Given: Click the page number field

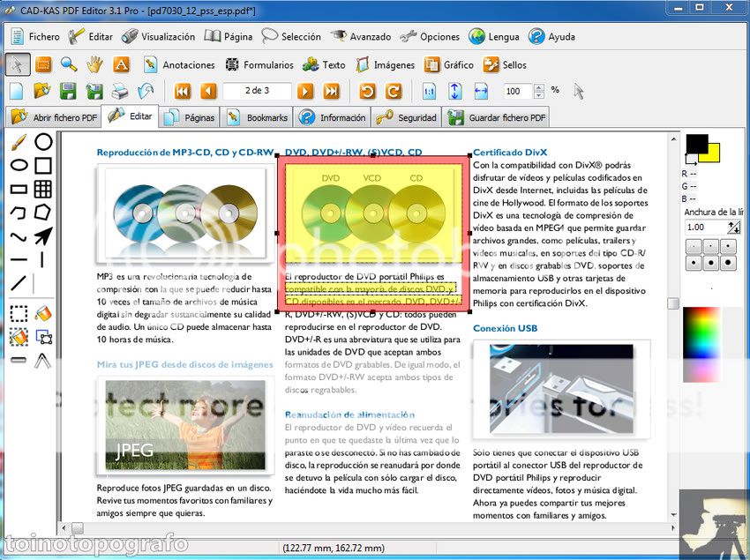Looking at the screenshot, I should coord(256,91).
